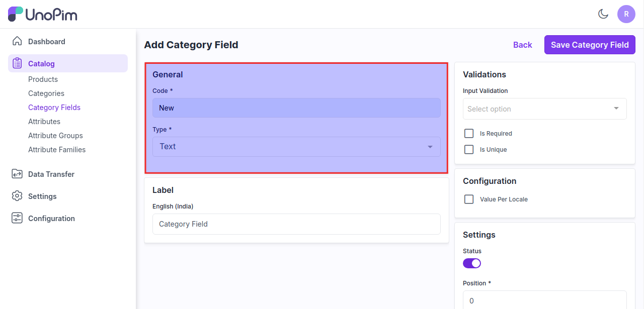Click the Back link
This screenshot has height=309, width=644.
tap(522, 45)
